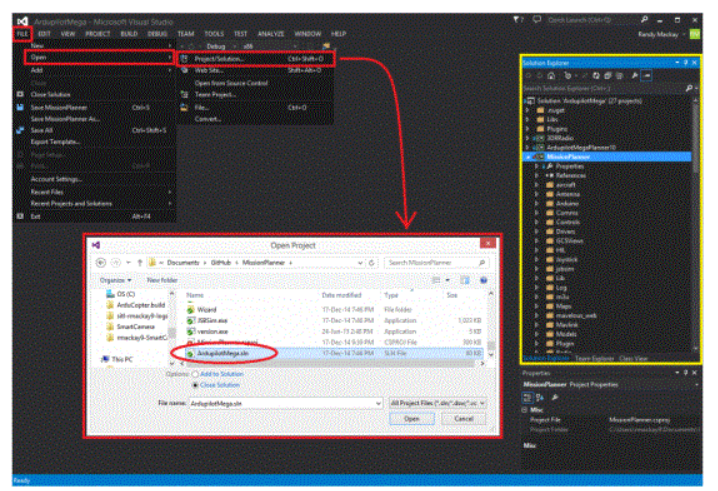Click the Preview Selected Items toolbar icon
The height and width of the screenshot is (491, 718).
(647, 76)
